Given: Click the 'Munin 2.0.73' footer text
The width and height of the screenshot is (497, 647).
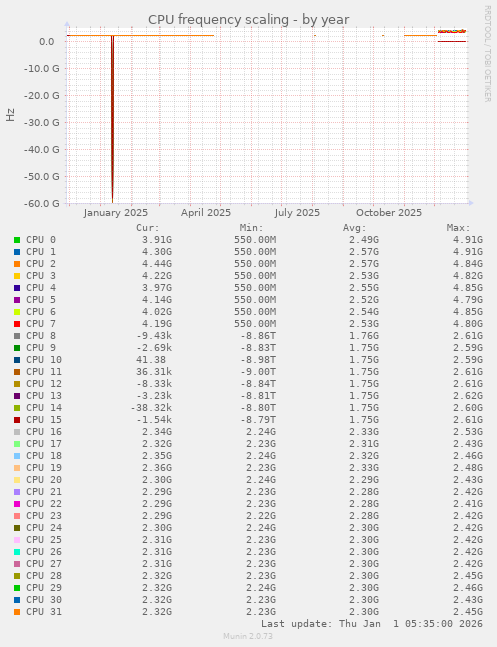Looking at the screenshot, I should click(248, 636).
